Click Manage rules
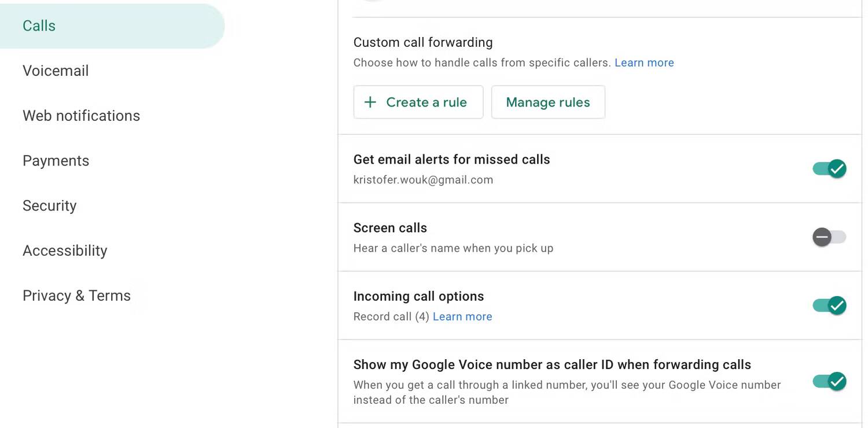 click(x=547, y=102)
